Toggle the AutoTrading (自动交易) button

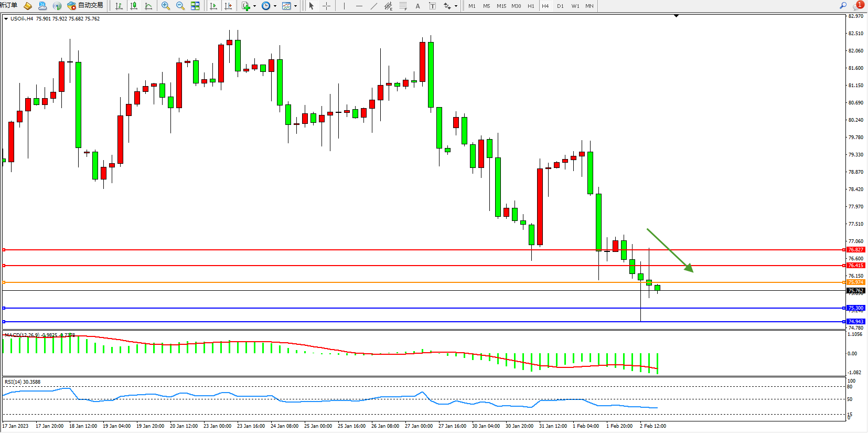[85, 5]
